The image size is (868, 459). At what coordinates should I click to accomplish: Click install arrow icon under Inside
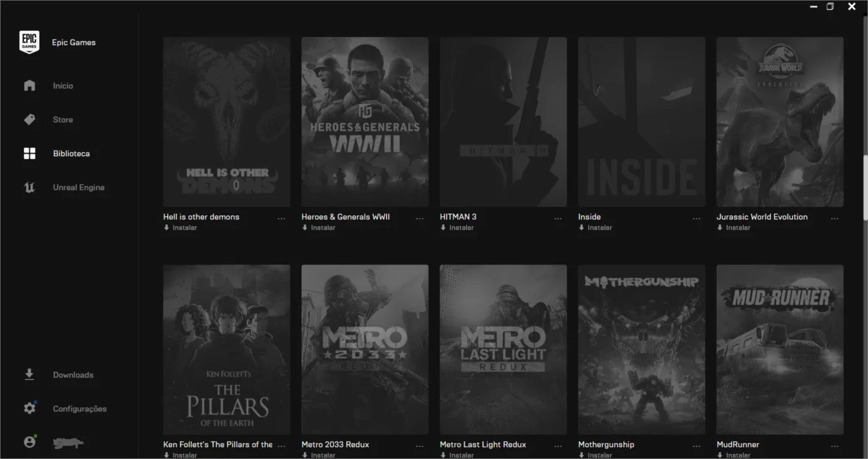pos(581,228)
